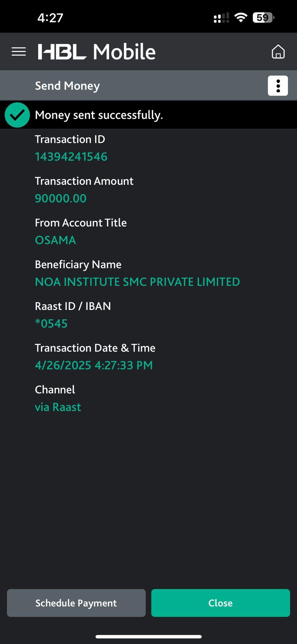Image resolution: width=297 pixels, height=644 pixels.
Task: Tap the transaction date and time value
Action: 94,365
